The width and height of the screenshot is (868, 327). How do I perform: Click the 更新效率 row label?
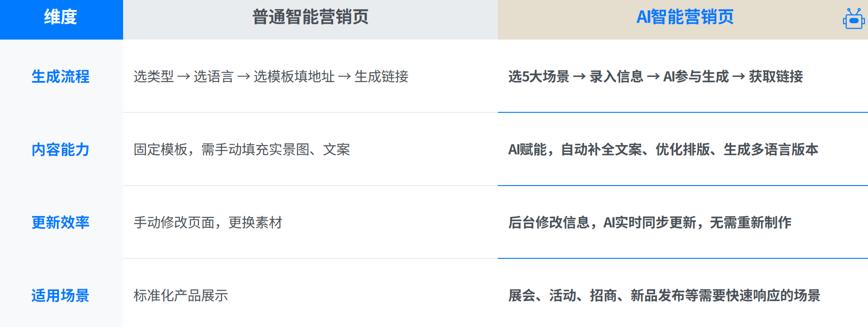[x=60, y=222]
